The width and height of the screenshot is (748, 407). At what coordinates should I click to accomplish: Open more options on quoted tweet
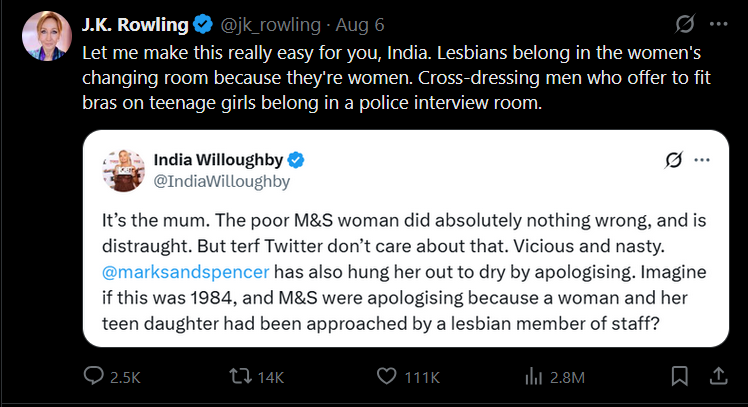[x=702, y=160]
